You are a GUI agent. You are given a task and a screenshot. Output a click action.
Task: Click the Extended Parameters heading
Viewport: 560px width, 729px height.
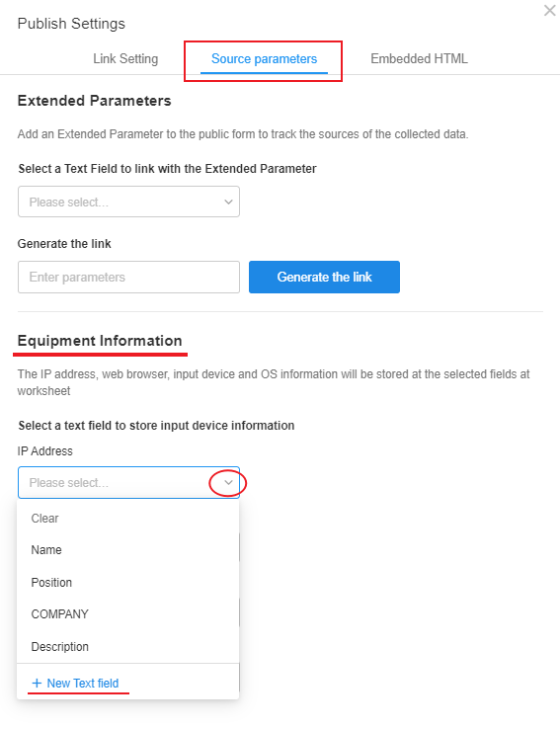click(x=95, y=101)
